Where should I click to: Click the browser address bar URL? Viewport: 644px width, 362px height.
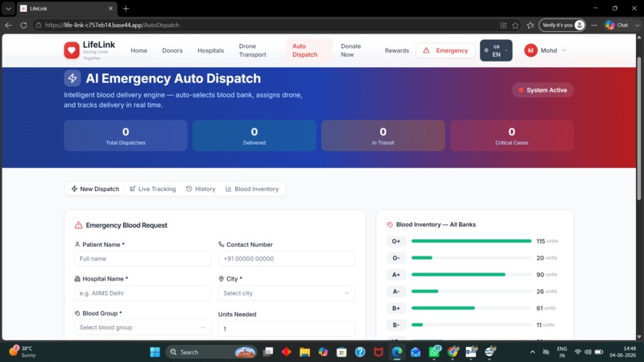pyautogui.click(x=112, y=25)
